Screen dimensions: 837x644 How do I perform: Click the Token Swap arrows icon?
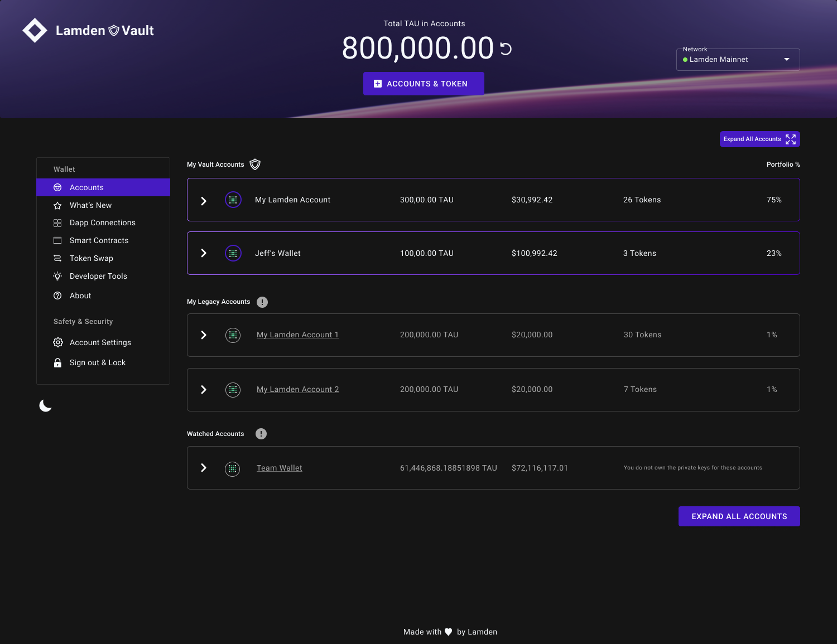tap(57, 258)
